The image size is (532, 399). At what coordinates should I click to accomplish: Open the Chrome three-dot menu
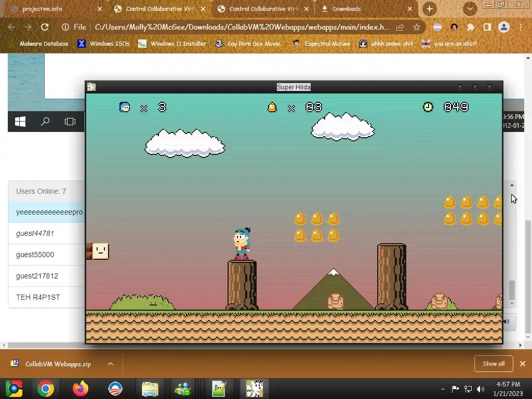tap(521, 27)
